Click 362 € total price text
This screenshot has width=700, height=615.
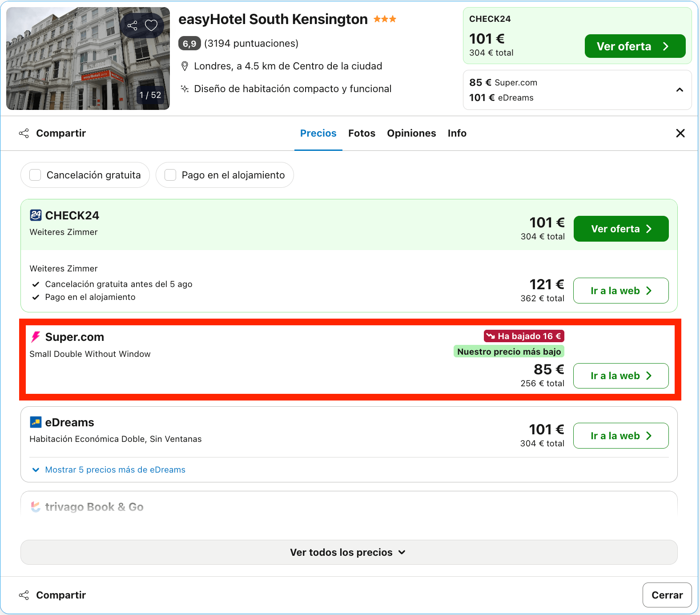(542, 298)
